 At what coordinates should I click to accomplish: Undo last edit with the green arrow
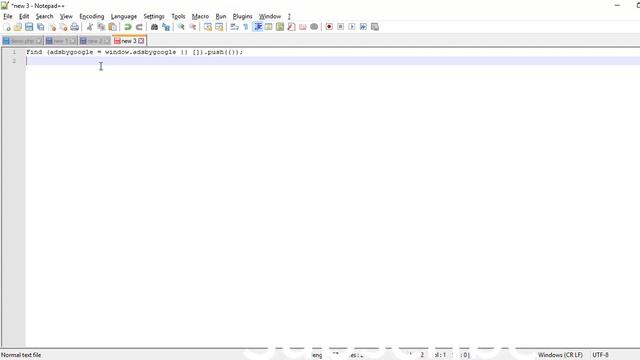(128, 27)
